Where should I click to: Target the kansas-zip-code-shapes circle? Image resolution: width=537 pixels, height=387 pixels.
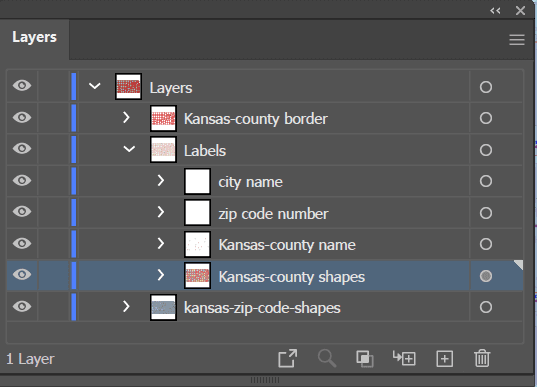[x=486, y=307]
